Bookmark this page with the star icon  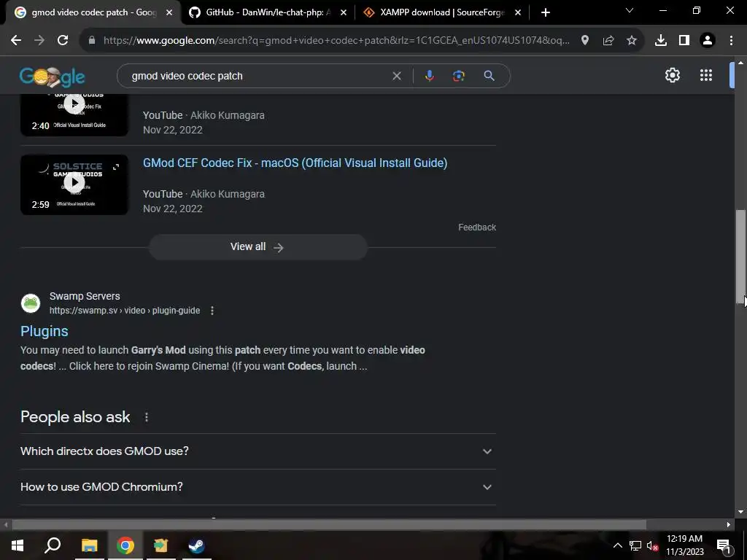pyautogui.click(x=632, y=41)
